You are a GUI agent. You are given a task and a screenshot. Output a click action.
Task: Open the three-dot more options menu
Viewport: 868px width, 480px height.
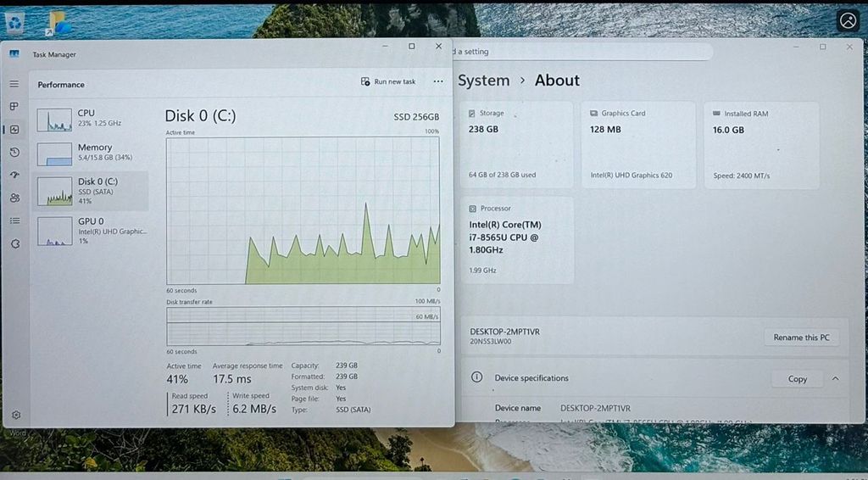tap(438, 82)
